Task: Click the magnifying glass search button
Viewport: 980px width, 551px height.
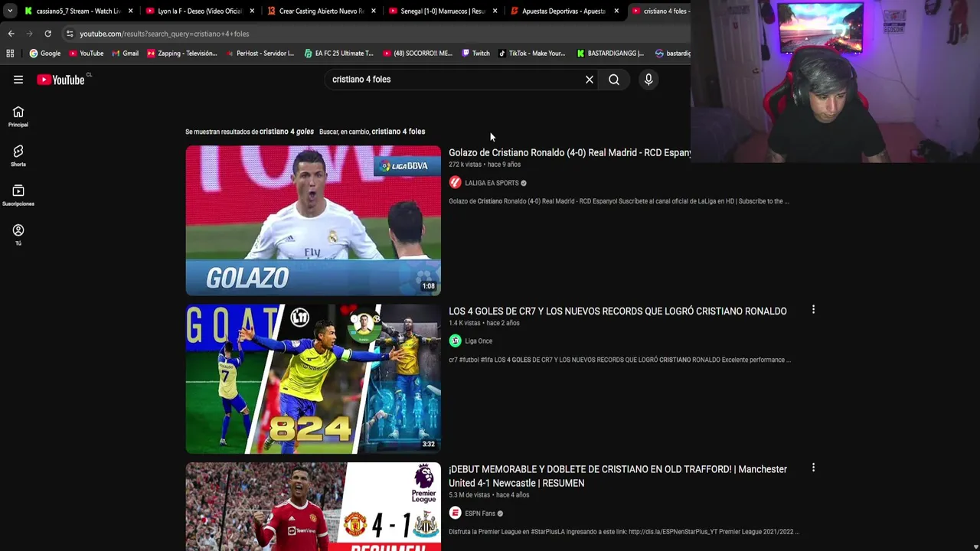Action: click(614, 80)
